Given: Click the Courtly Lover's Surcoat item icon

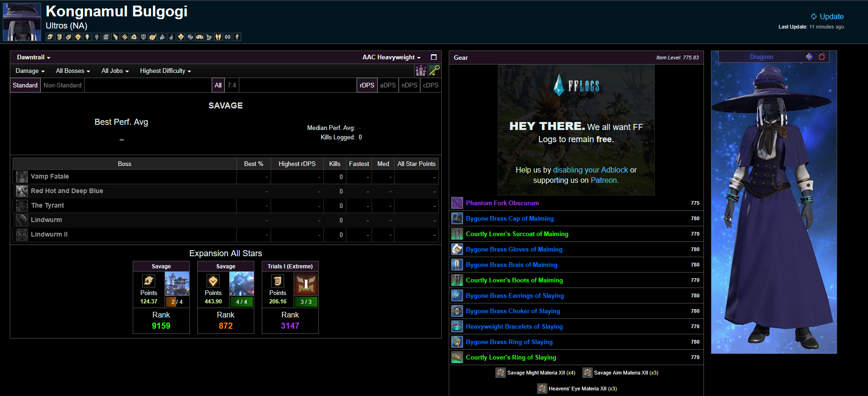Looking at the screenshot, I should [457, 234].
